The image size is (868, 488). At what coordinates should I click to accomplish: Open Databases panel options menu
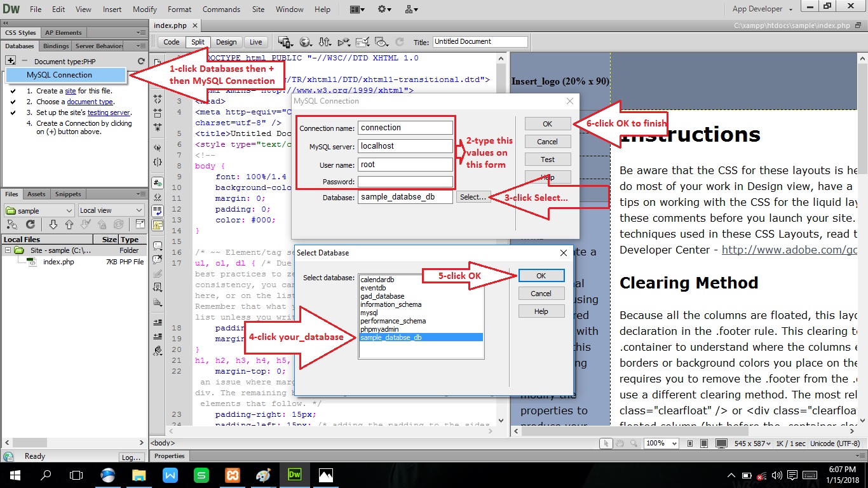[140, 46]
